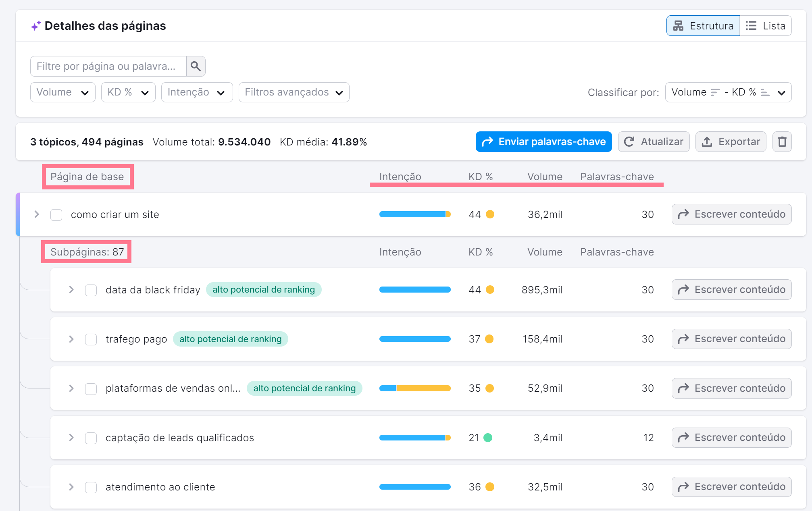Click the trash delete icon button
Viewport: 812px width, 511px height.
(x=782, y=142)
